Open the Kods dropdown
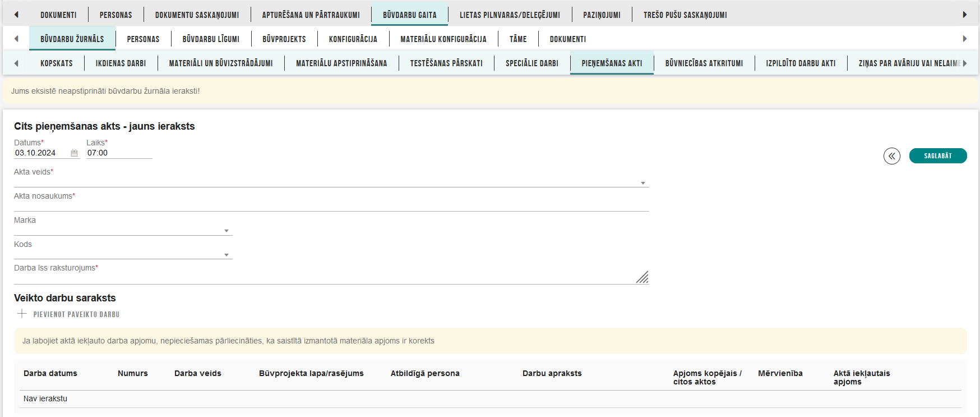This screenshot has height=417, width=980. click(226, 255)
